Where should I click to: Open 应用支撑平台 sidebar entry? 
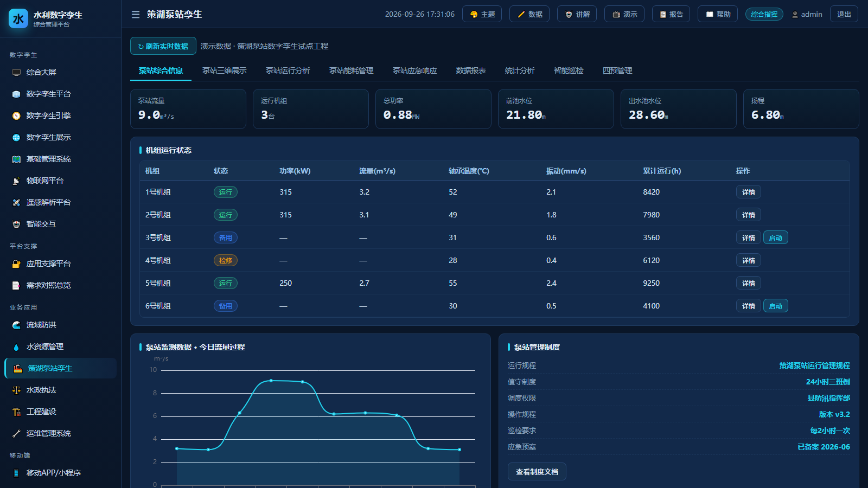tap(61, 264)
